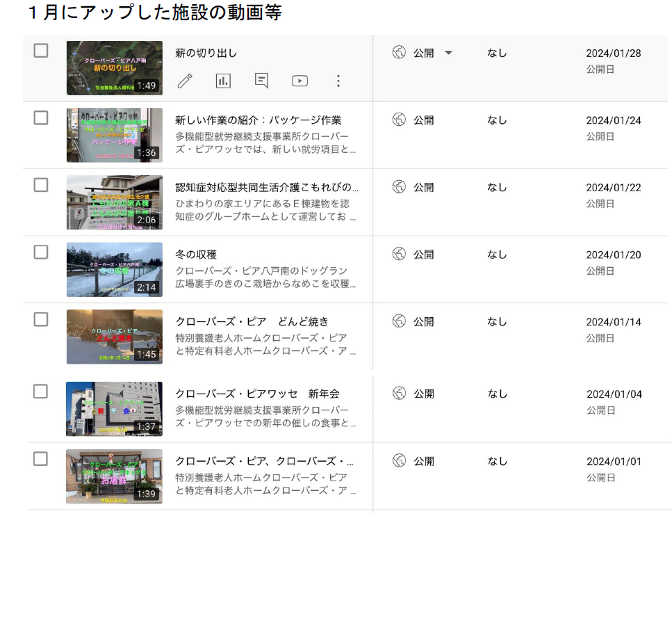Select the checkbox for the 冬の収穫 video
672x637 pixels.
pos(41,252)
